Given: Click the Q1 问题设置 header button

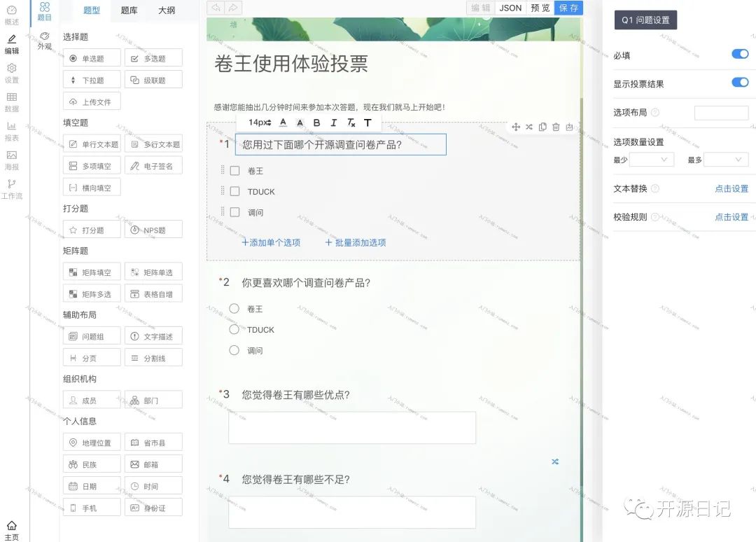Looking at the screenshot, I should coord(645,20).
